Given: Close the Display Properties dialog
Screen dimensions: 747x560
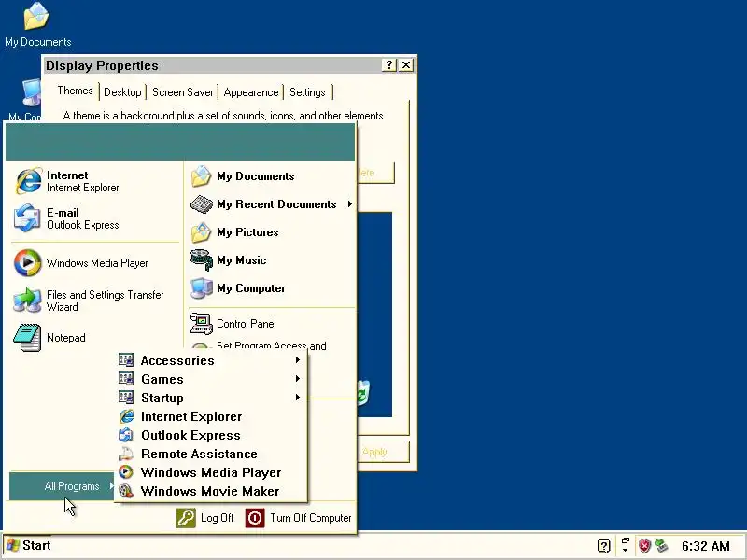Looking at the screenshot, I should tap(406, 65).
